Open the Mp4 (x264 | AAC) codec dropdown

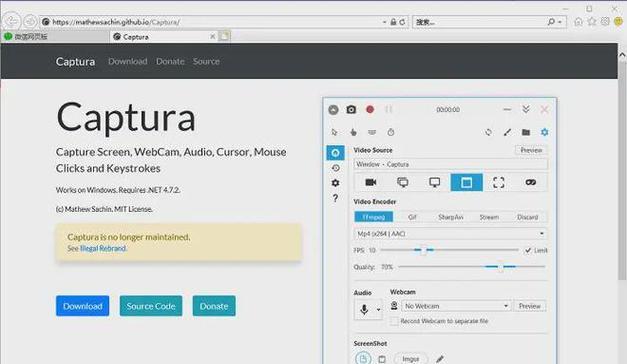[x=450, y=234]
